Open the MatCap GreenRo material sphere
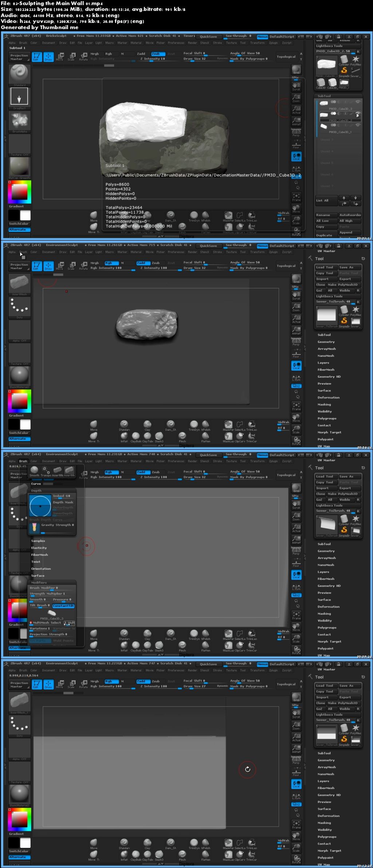373x868 pixels. [19, 167]
